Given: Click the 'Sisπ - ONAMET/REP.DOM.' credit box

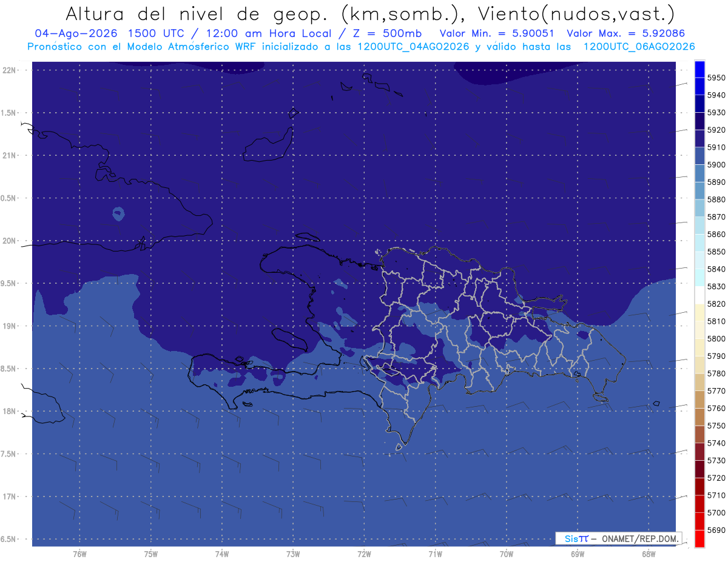Looking at the screenshot, I should [619, 538].
